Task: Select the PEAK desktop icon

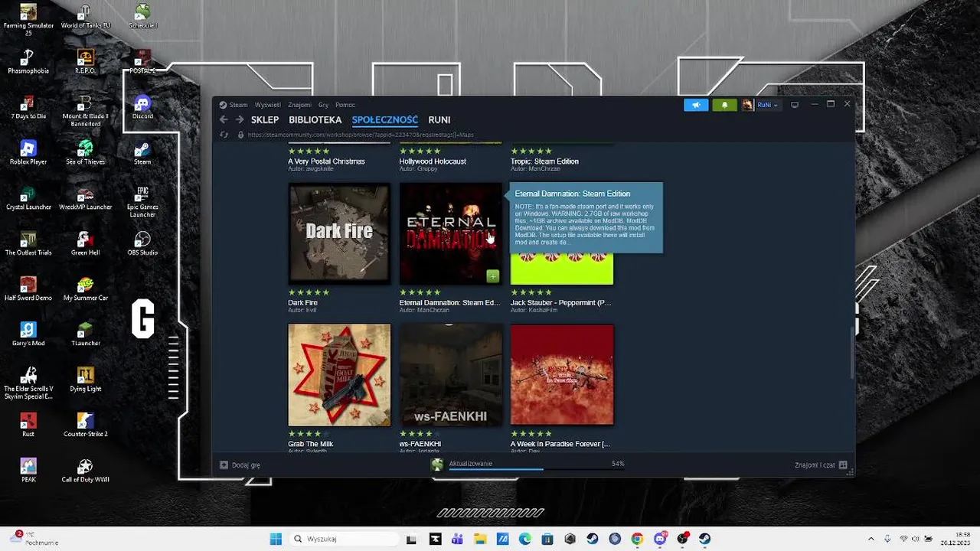Action: 28,470
